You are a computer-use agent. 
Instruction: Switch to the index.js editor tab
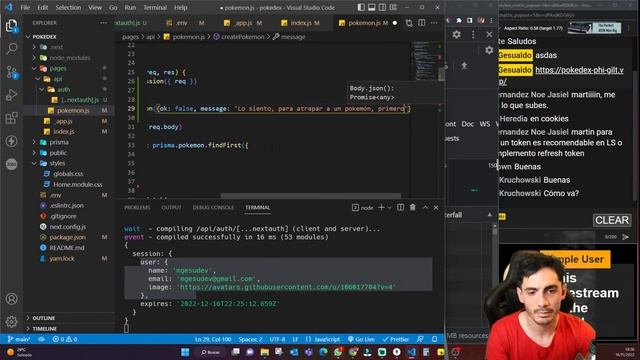301,23
